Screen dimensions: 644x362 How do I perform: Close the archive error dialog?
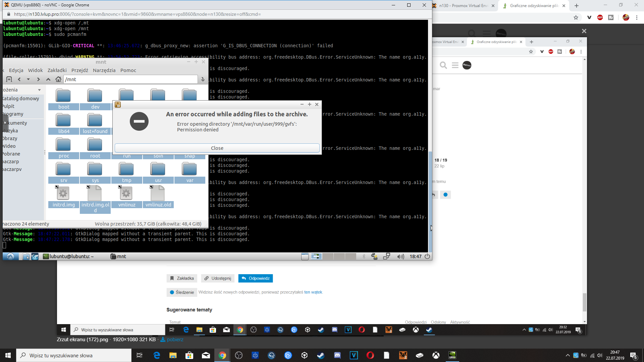pyautogui.click(x=217, y=148)
